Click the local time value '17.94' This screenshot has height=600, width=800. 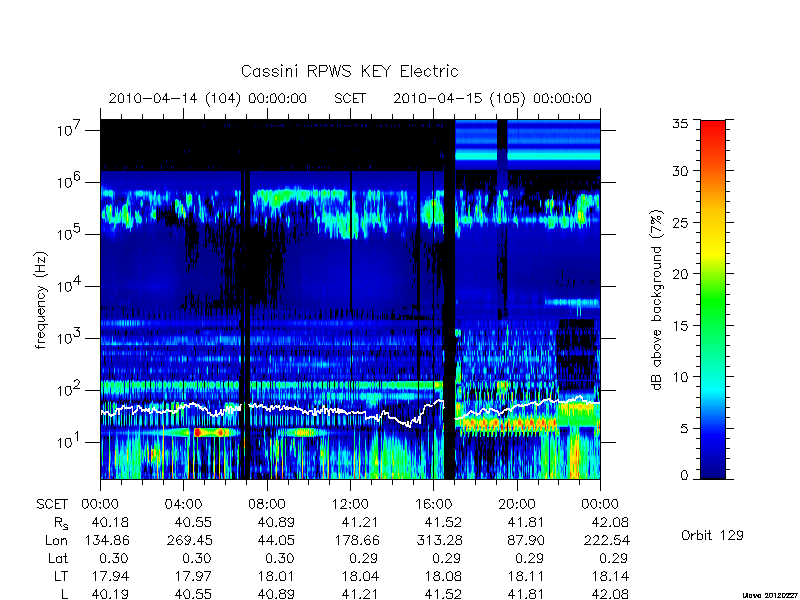coord(110,577)
